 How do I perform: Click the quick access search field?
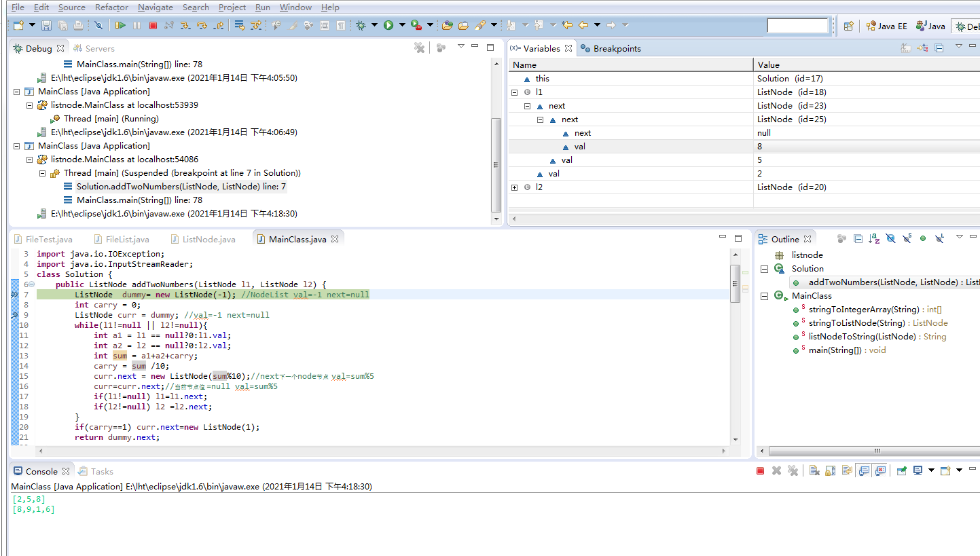(798, 24)
